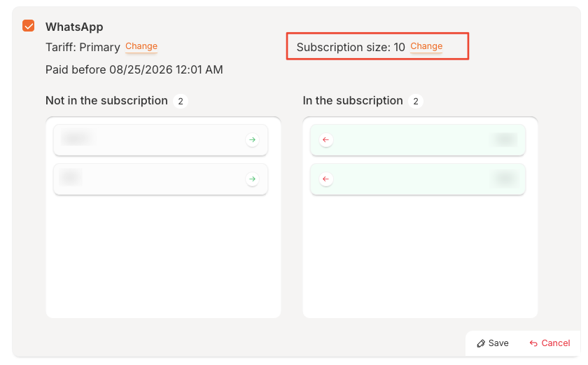Save the subscription changes
Image resolution: width=588 pixels, height=365 pixels.
493,343
